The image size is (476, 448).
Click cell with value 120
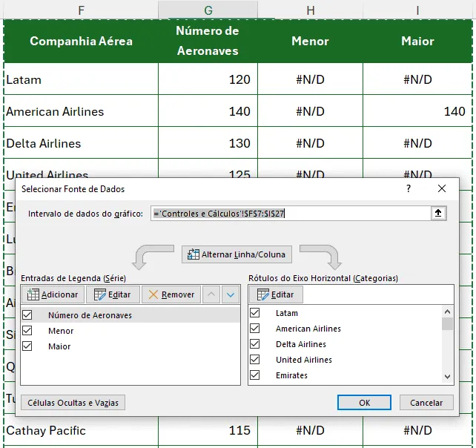click(x=208, y=79)
